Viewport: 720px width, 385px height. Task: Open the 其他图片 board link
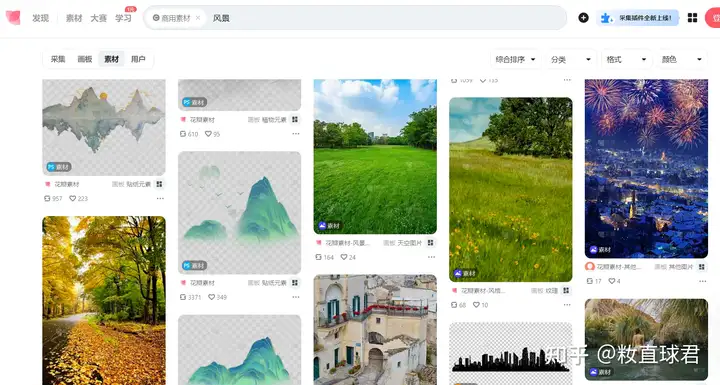click(x=681, y=266)
